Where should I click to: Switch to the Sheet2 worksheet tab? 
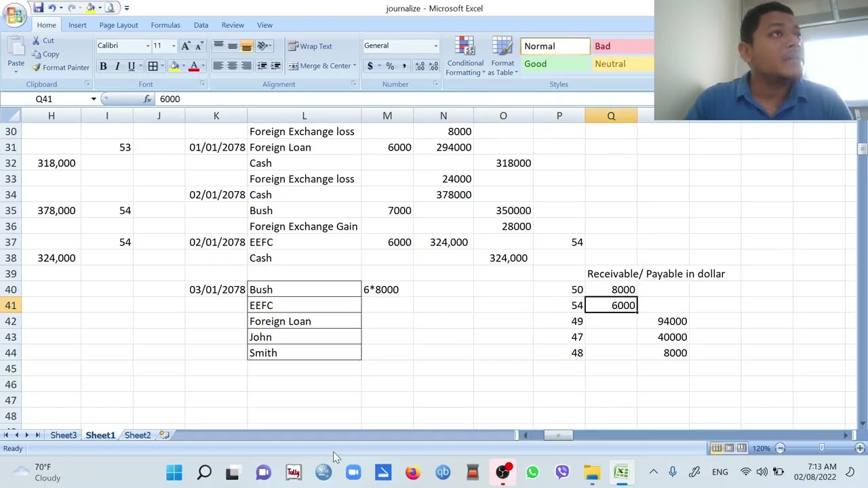click(x=138, y=435)
